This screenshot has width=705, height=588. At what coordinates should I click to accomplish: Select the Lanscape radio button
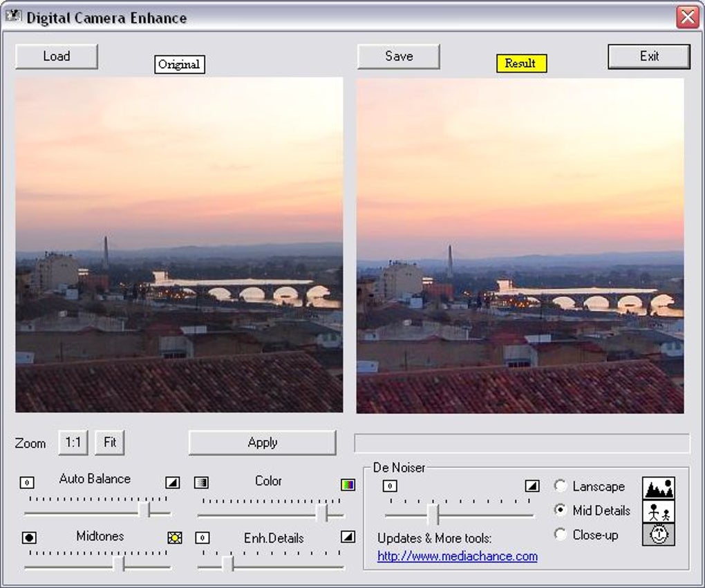pos(561,486)
